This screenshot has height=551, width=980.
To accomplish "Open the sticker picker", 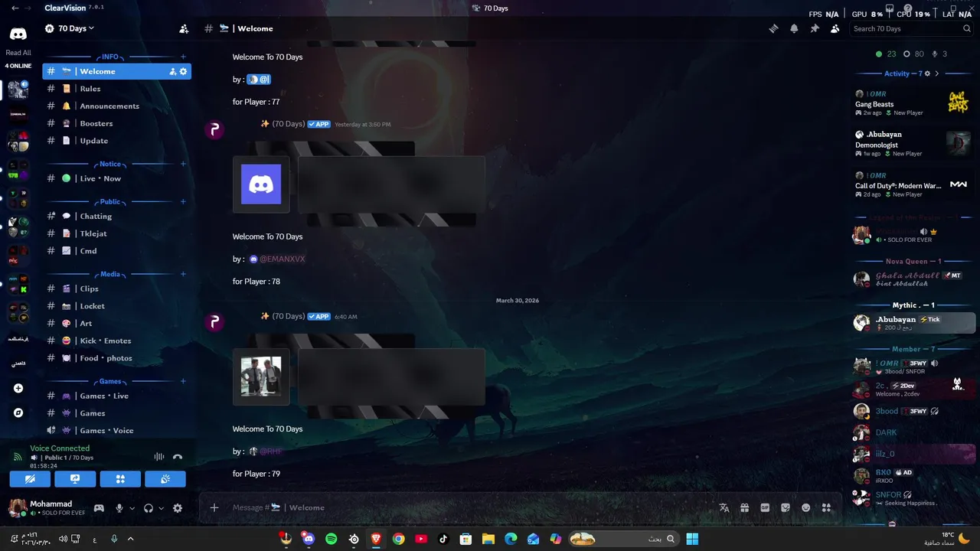I will (x=785, y=507).
